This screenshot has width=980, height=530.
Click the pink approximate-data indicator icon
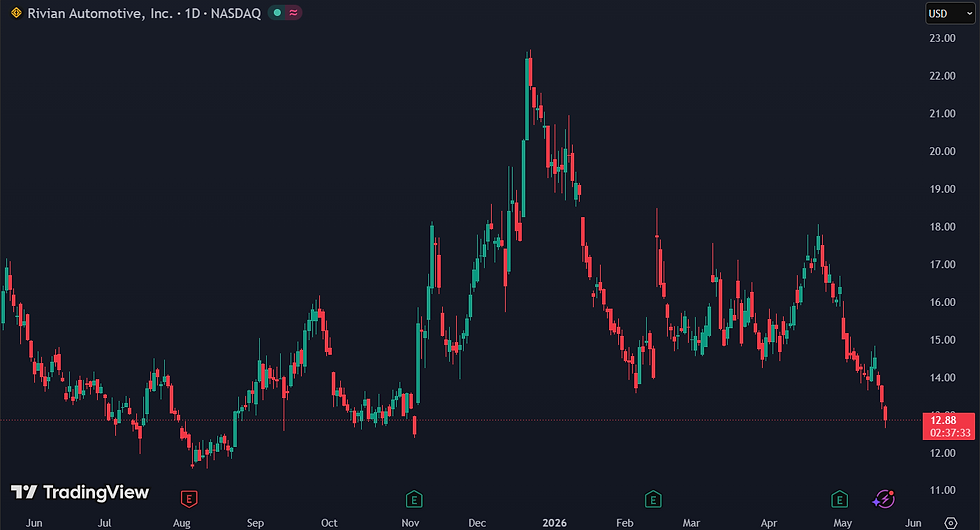tap(293, 12)
